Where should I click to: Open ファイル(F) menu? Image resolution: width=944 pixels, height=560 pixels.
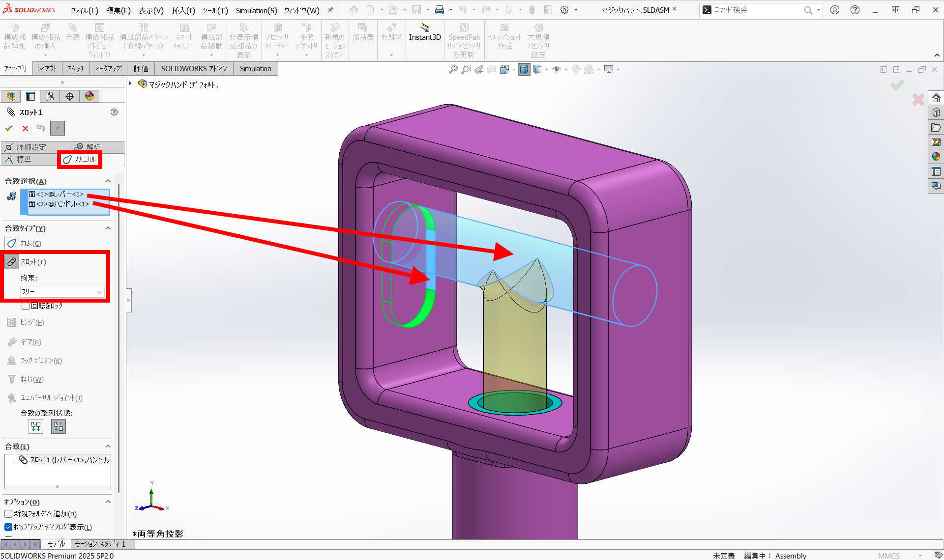click(84, 10)
